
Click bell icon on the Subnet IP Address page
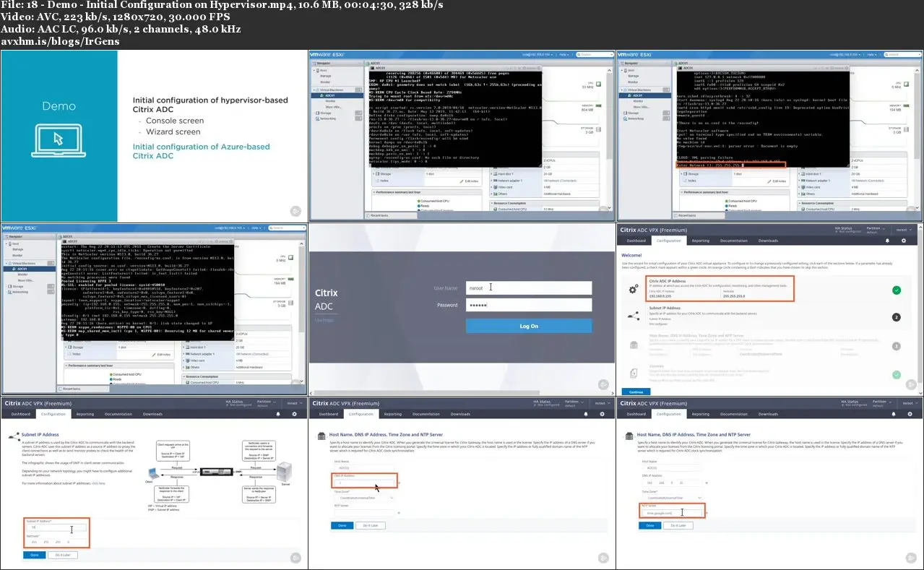point(279,414)
